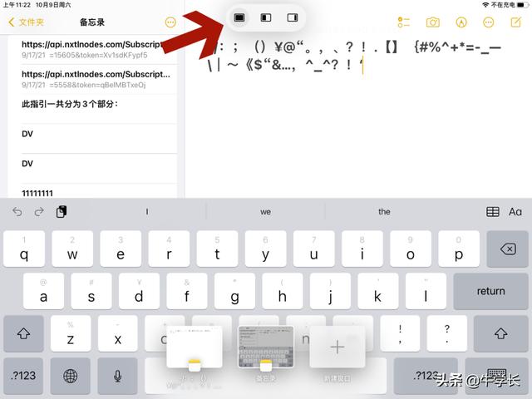Check the battery indicator in status bar
Screen dimensions: 532x399
coord(523,5)
